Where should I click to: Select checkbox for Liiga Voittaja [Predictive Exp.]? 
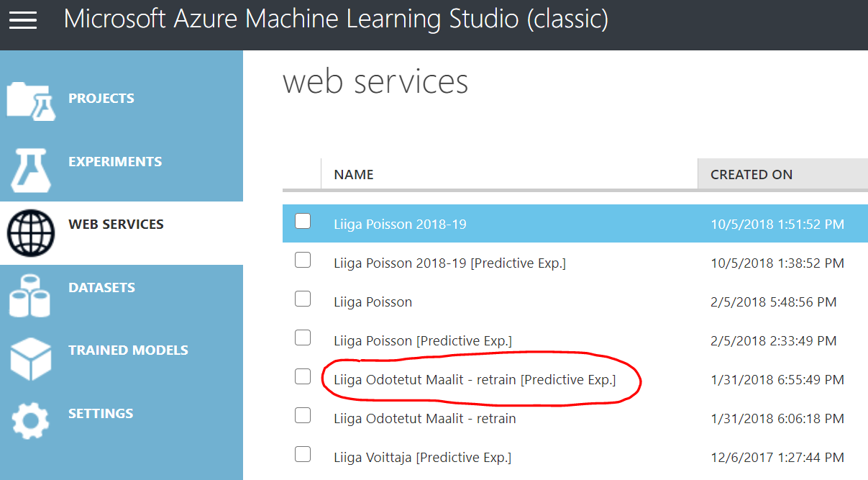tap(303, 454)
